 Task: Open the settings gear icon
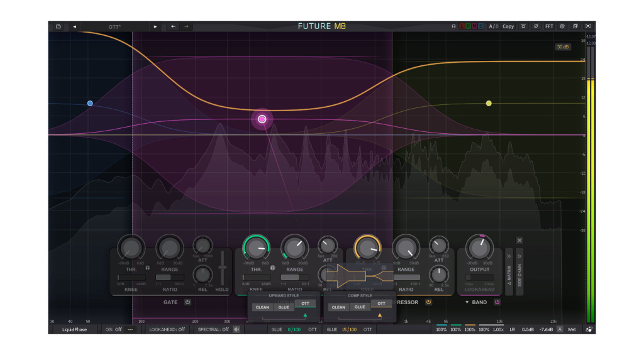point(562,26)
